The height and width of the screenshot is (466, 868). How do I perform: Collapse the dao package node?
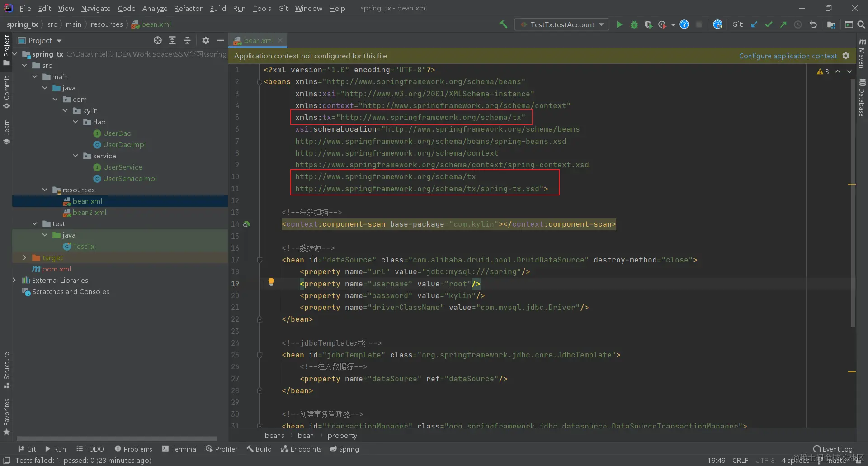[x=75, y=122]
